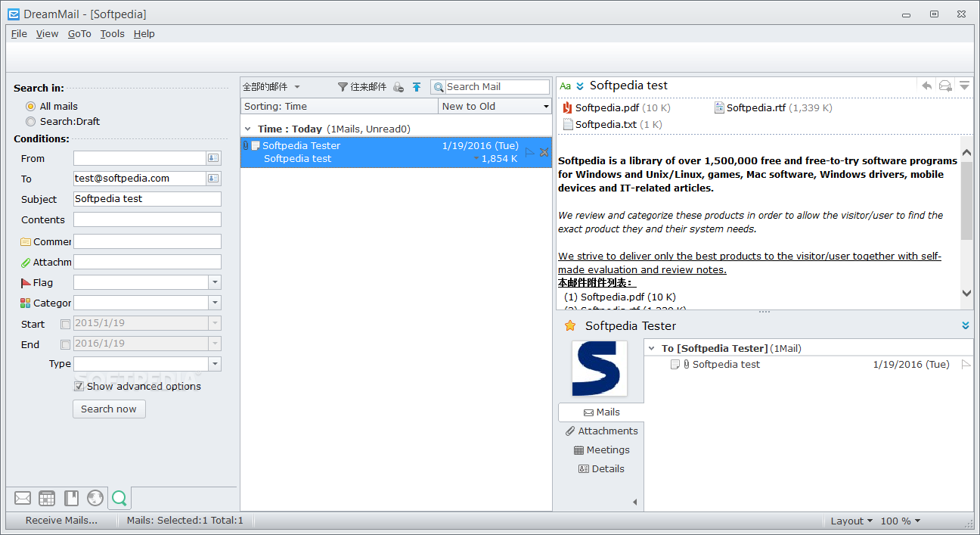Click the Search Mail input field
The height and width of the screenshot is (535, 980).
497,87
